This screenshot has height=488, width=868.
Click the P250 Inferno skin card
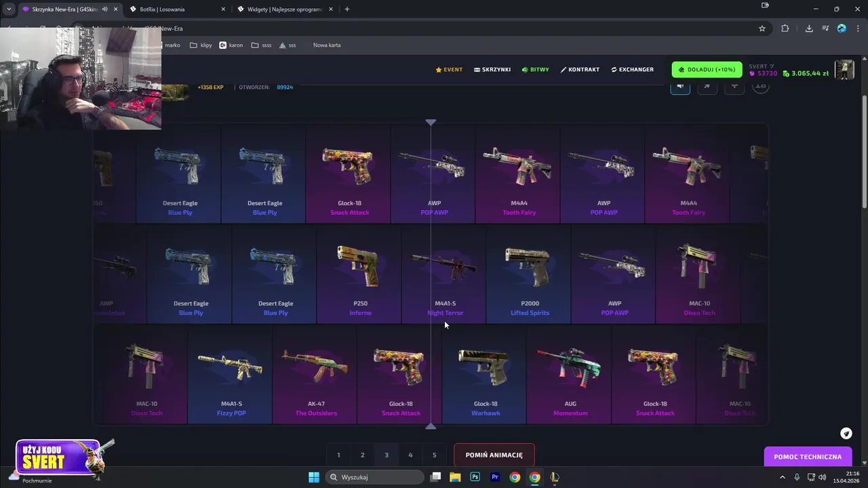pos(359,274)
